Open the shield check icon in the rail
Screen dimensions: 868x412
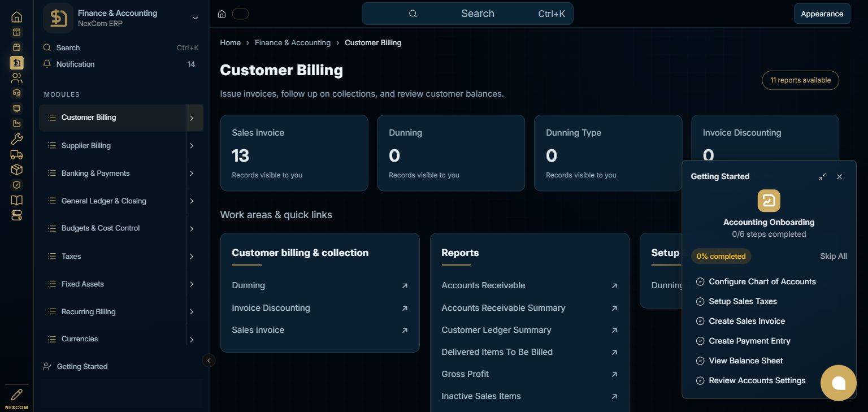coord(16,185)
